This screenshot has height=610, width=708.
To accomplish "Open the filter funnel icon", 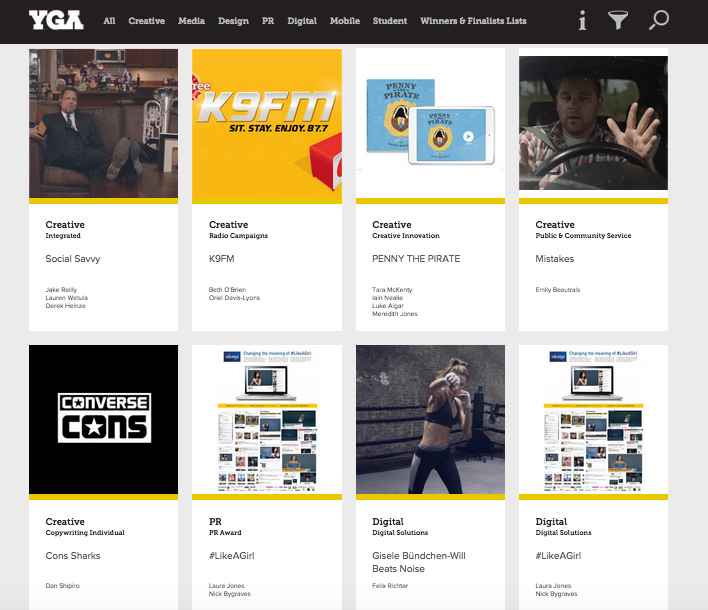I will (x=618, y=20).
